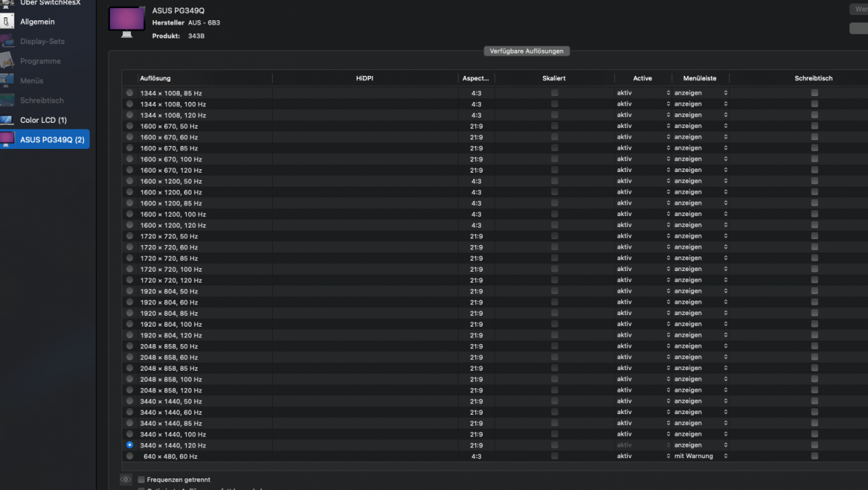Select radio button for 2048 × 858, 60 Hz
868x490 pixels.
pos(129,357)
